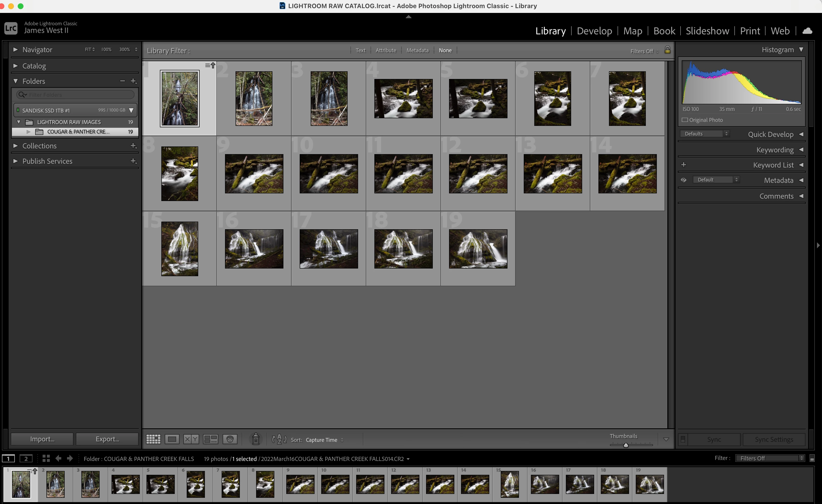Click the cloud sync status icon
Viewport: 822px width, 504px height.
807,31
